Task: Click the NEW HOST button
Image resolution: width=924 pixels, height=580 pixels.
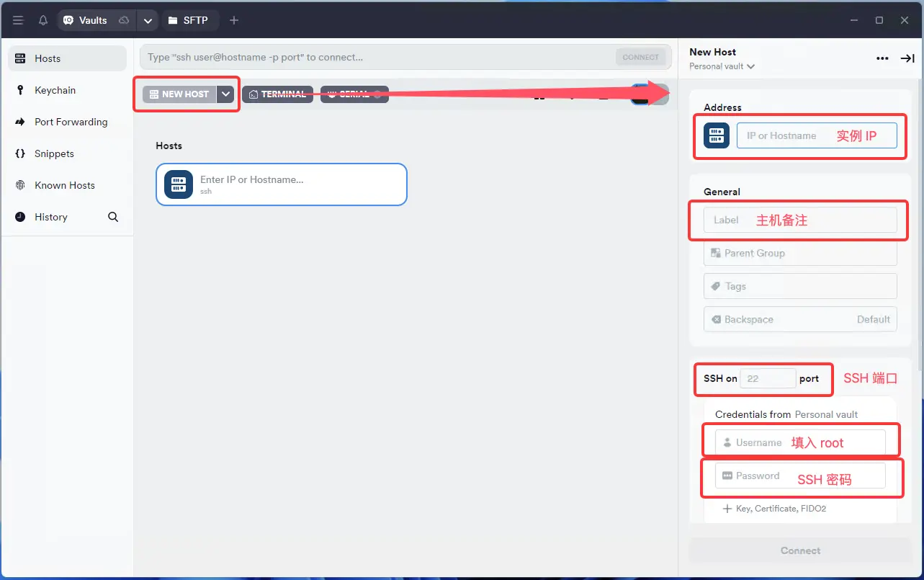Action: coord(179,94)
